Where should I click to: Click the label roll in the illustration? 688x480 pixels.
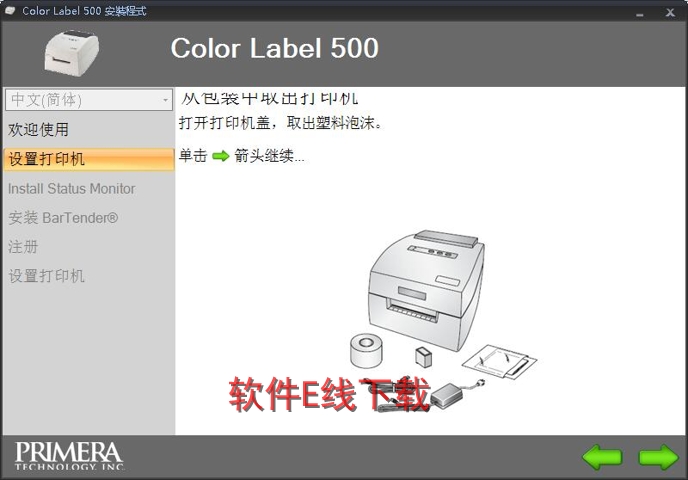(366, 350)
